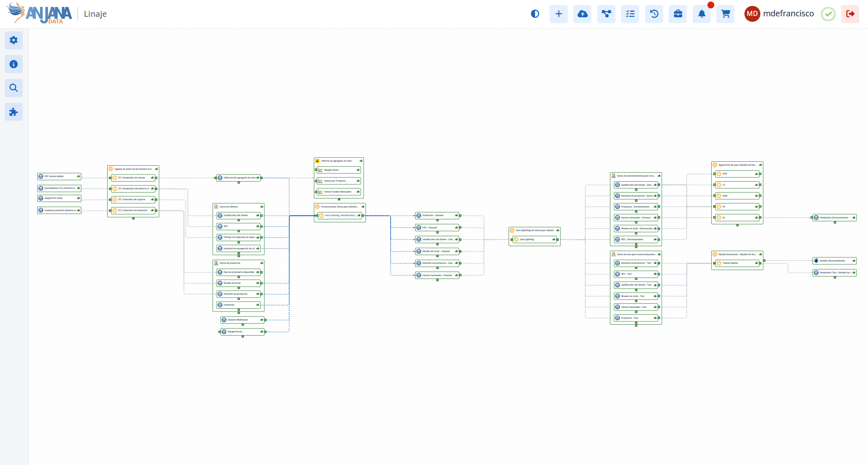Open the task checklist icon
The height and width of the screenshot is (465, 868).
630,14
